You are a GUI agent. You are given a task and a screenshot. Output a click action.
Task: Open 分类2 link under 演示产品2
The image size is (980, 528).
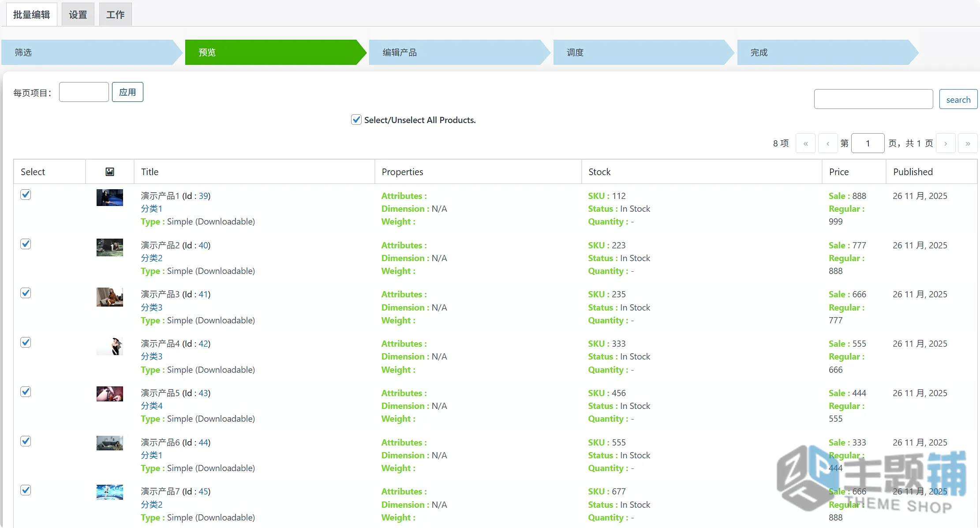pyautogui.click(x=152, y=258)
